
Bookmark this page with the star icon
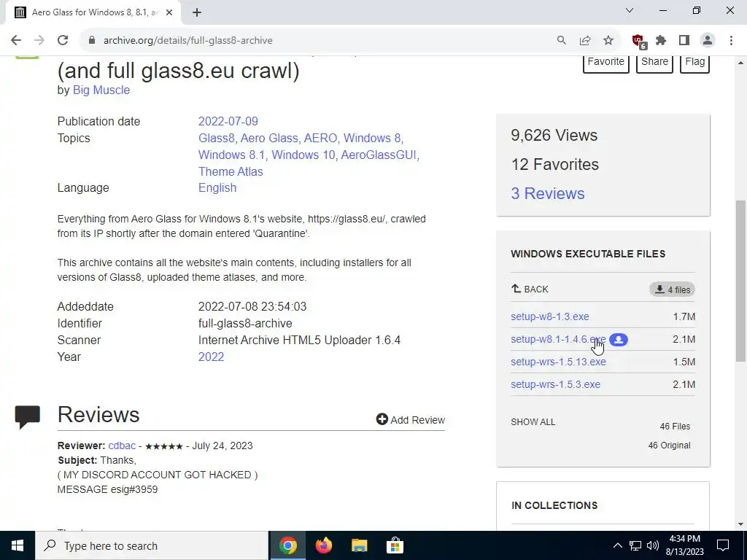tap(608, 41)
